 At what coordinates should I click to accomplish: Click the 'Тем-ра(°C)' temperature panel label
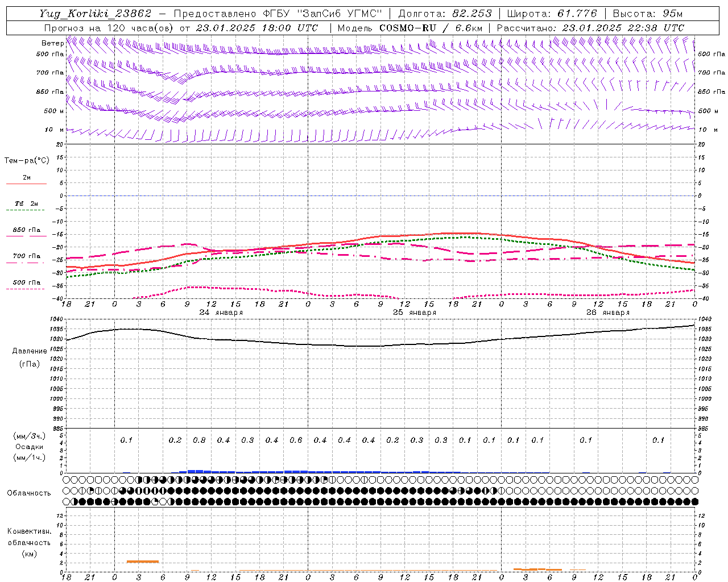(x=27, y=161)
